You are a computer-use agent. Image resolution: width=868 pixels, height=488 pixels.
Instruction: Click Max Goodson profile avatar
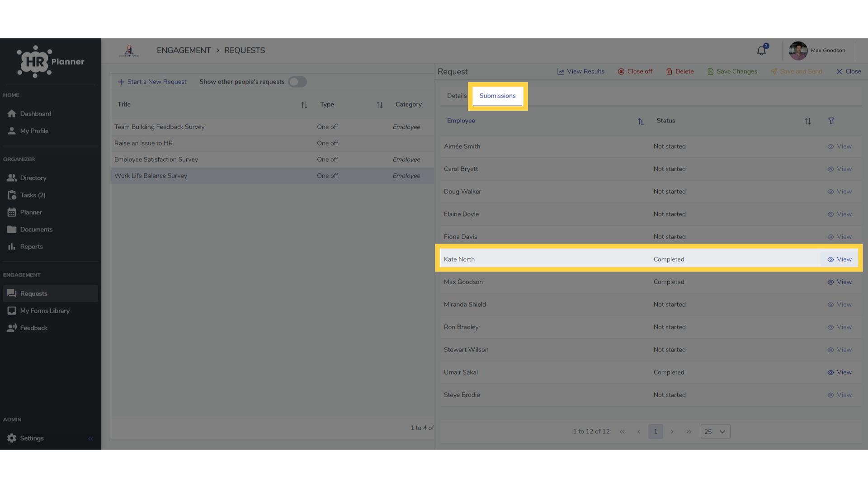(x=798, y=51)
